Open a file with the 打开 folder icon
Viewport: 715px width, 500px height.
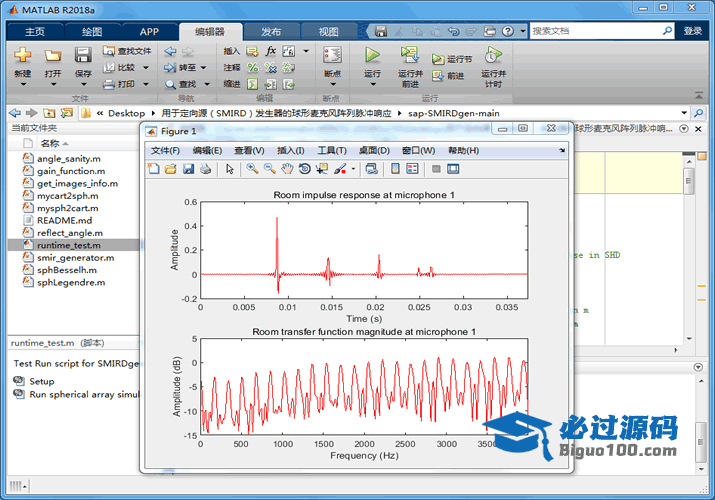(x=53, y=56)
